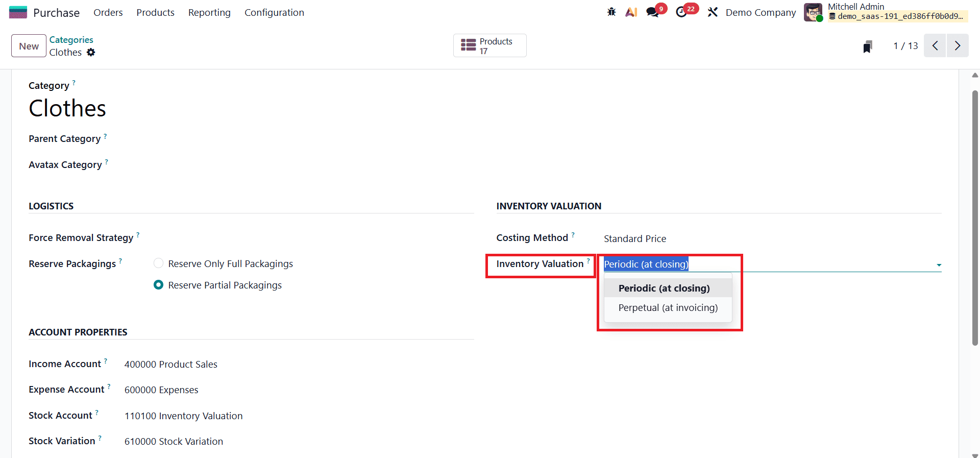Open the Orders menu
Screen dimensions: 980x458
(x=108, y=13)
